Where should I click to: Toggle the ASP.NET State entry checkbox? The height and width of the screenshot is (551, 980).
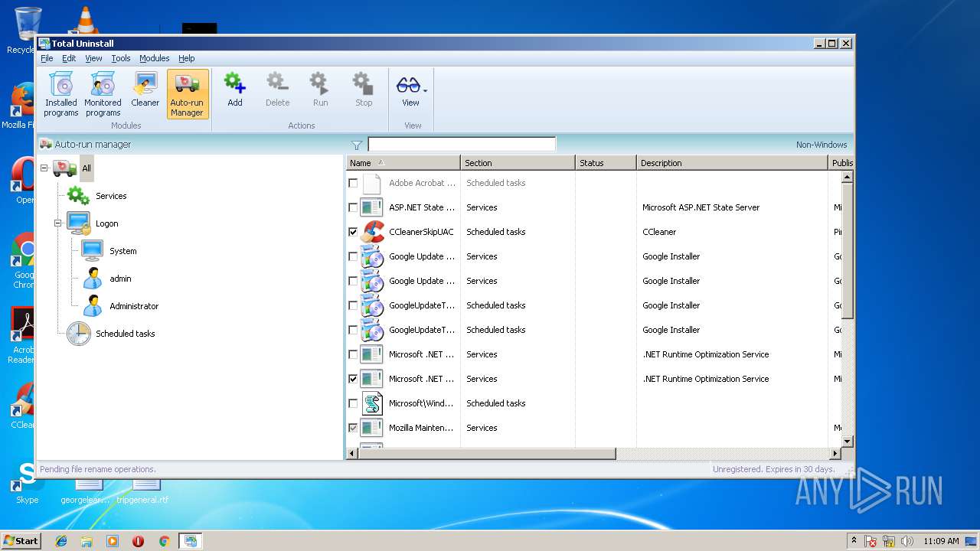353,207
